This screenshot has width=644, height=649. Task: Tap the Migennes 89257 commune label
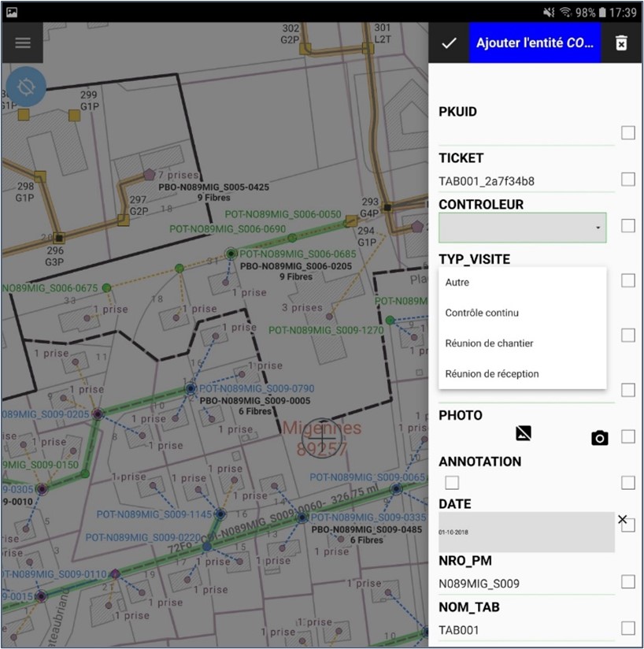[322, 437]
